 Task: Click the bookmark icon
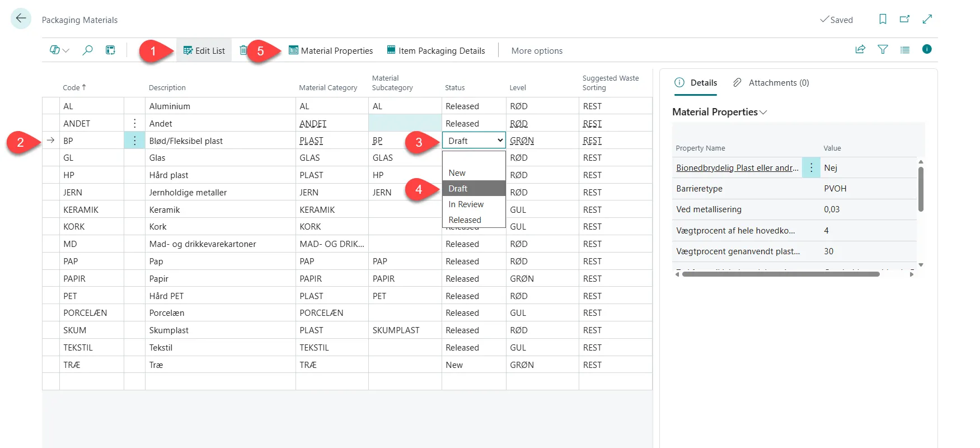coord(883,19)
